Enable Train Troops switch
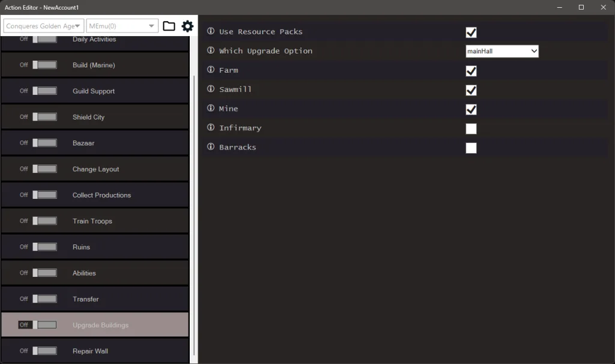The height and width of the screenshot is (364, 615). 44,221
